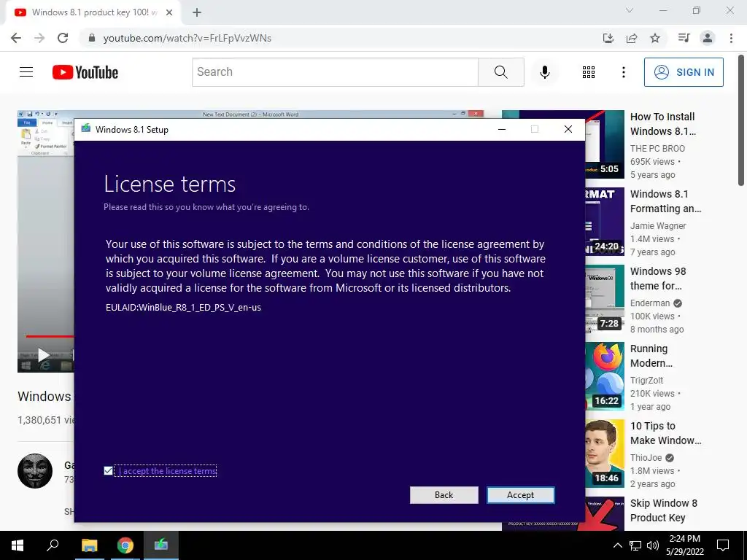Open the Chrome profile avatar

click(x=708, y=38)
